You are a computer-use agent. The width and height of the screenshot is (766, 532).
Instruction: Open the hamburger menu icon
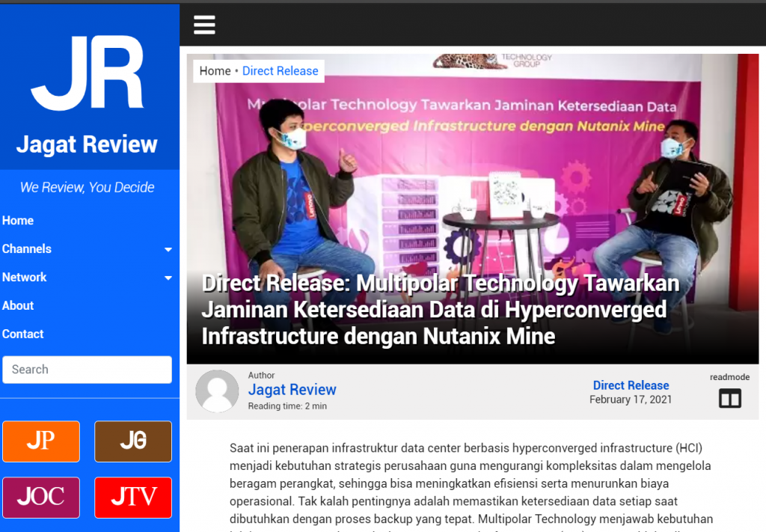[x=204, y=25]
